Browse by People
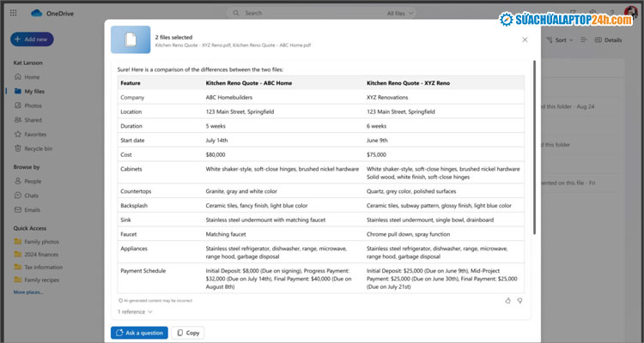The image size is (644, 343). pos(33,181)
